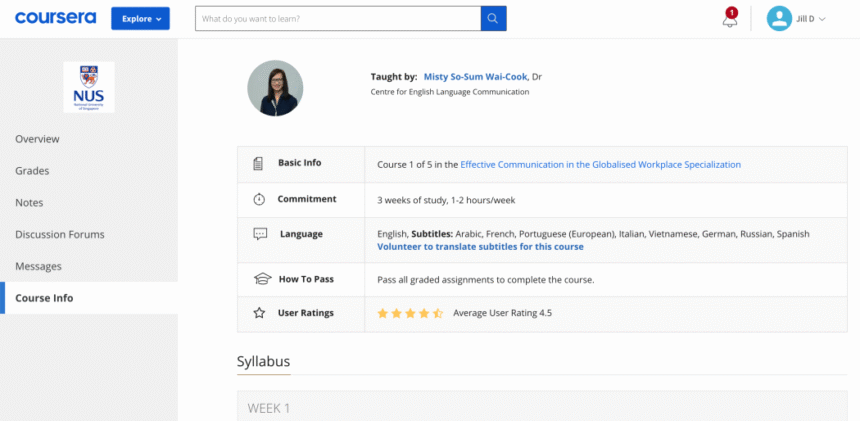Open Discussion Forums in the sidebar
This screenshot has width=860, height=421.
tap(60, 235)
